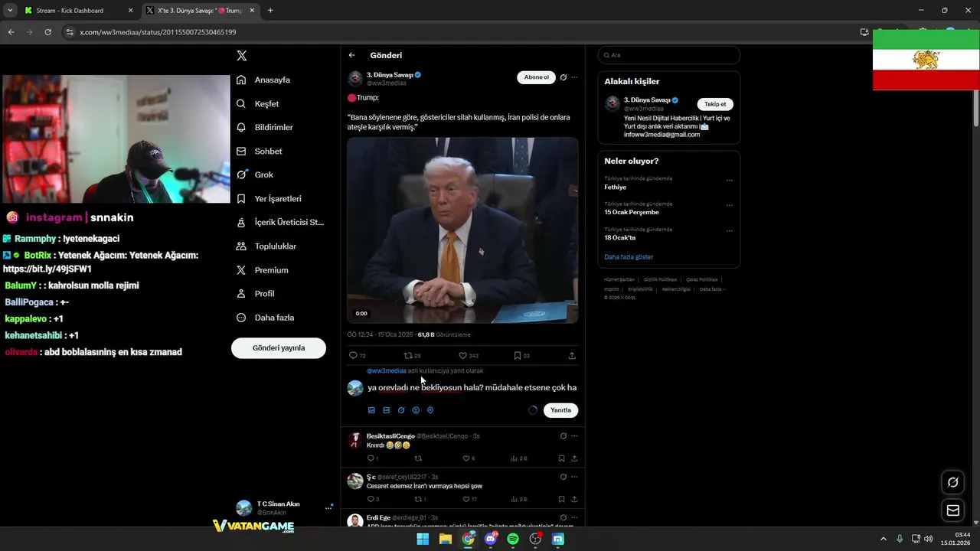The height and width of the screenshot is (551, 980).
Task: Bookmark the main post (23 bookmarks)
Action: 518,355
